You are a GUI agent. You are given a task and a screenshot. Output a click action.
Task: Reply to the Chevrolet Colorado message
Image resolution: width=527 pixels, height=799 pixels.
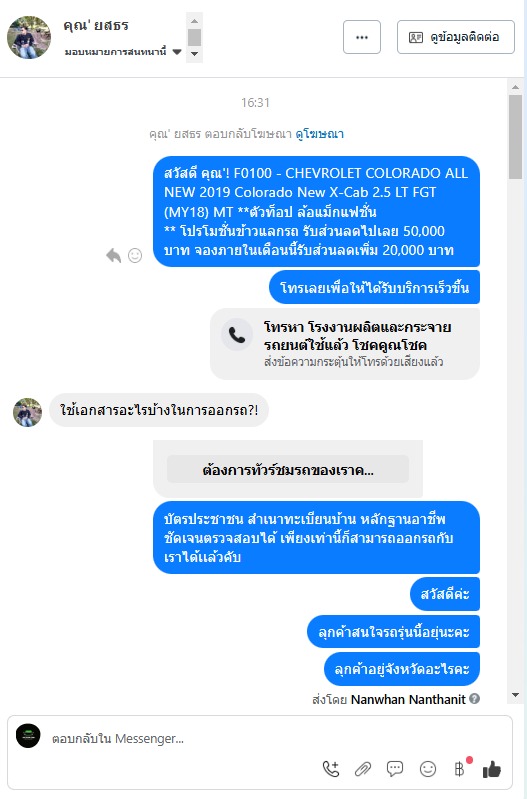click(x=113, y=255)
